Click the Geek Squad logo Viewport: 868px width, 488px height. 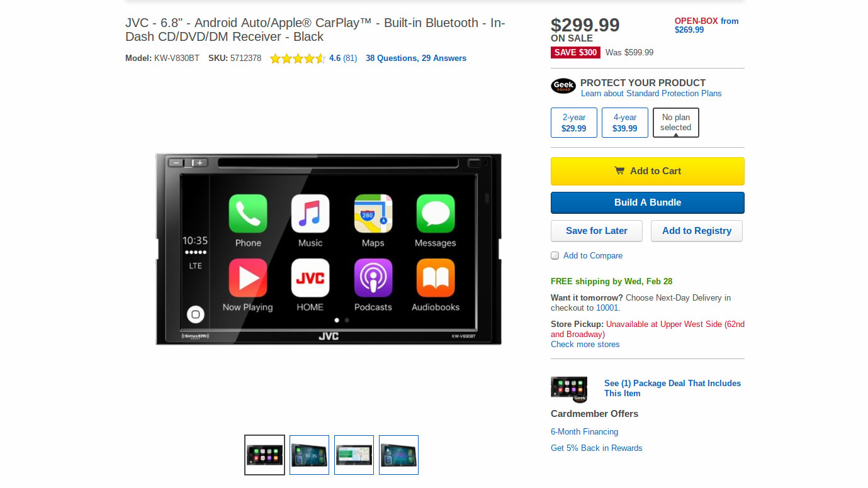tap(563, 86)
